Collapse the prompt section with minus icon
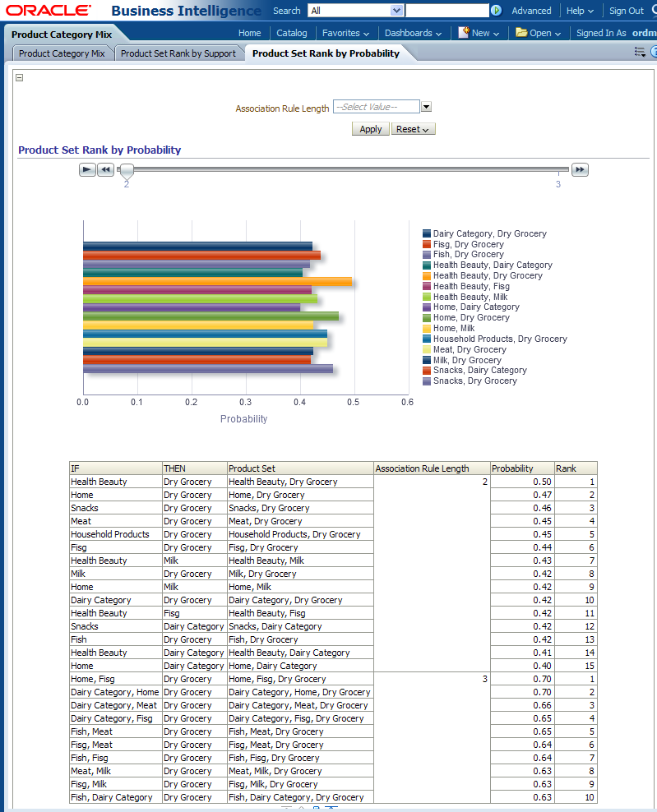657x812 pixels. [20, 78]
